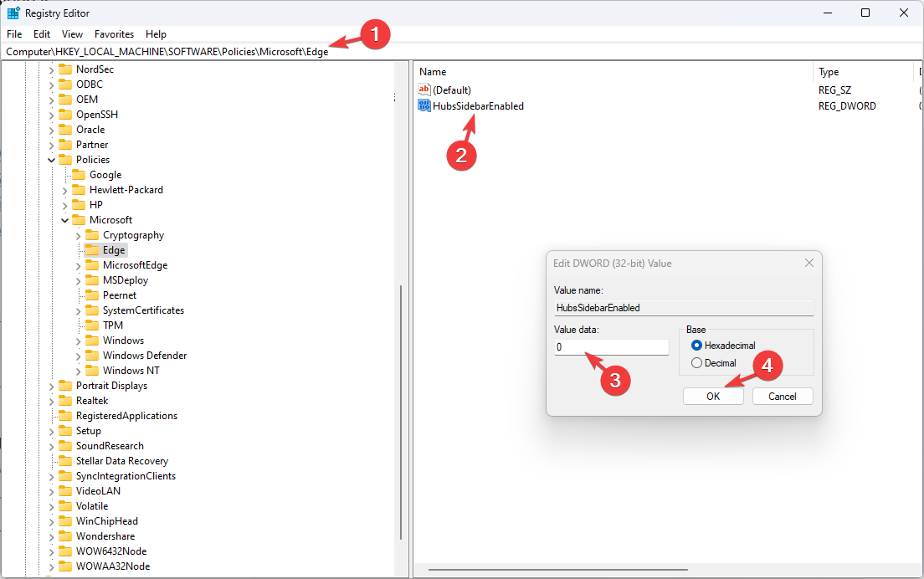The height and width of the screenshot is (579, 924).
Task: Select the VideoLAN key
Action: pos(98,491)
